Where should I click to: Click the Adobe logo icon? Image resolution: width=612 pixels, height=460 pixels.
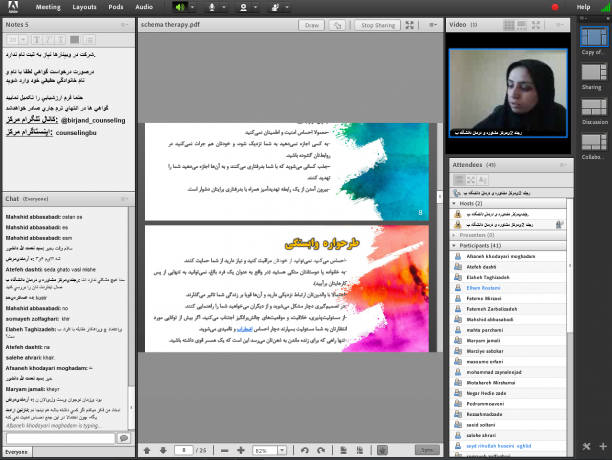(x=13, y=7)
